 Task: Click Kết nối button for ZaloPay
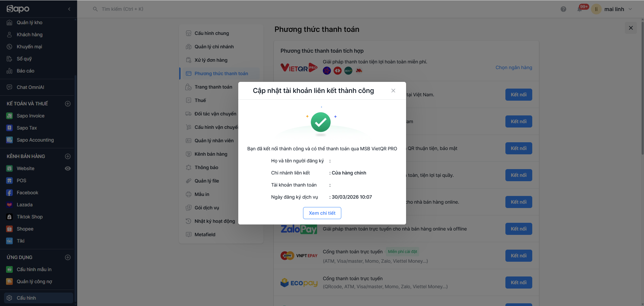pos(518,229)
